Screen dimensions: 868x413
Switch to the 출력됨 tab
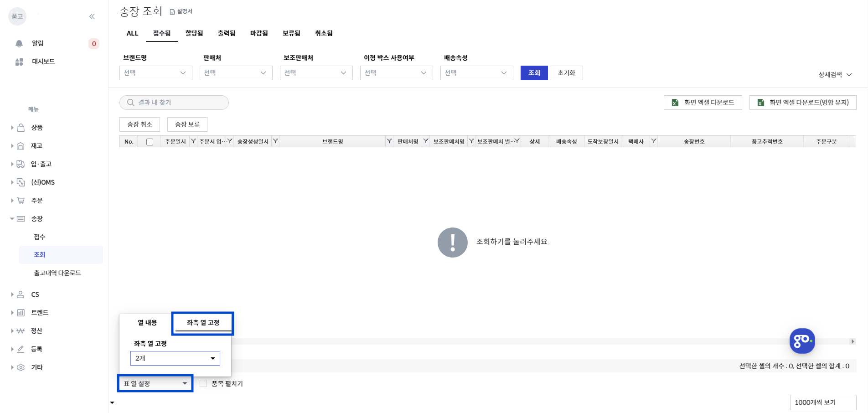pyautogui.click(x=227, y=33)
